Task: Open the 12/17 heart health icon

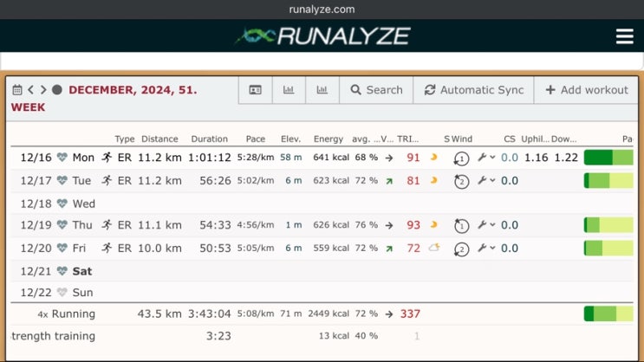Action: coord(62,180)
